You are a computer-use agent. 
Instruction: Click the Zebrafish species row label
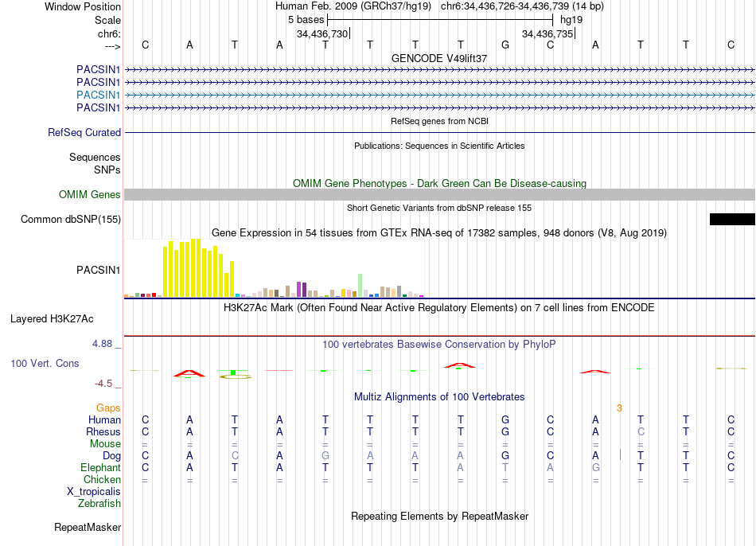point(99,504)
